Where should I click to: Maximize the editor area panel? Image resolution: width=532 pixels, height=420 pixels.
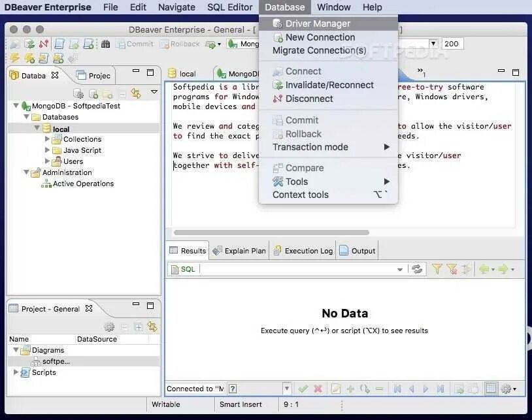(516, 73)
